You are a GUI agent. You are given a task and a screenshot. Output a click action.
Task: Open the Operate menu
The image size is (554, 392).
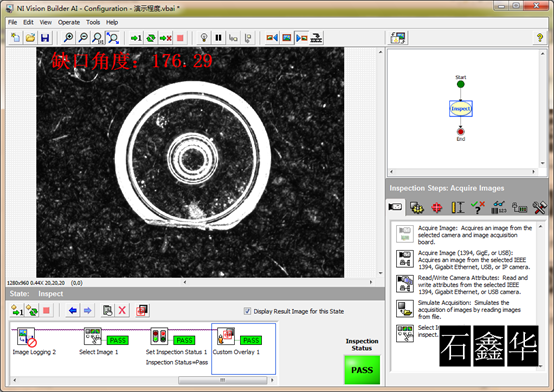[x=69, y=22]
